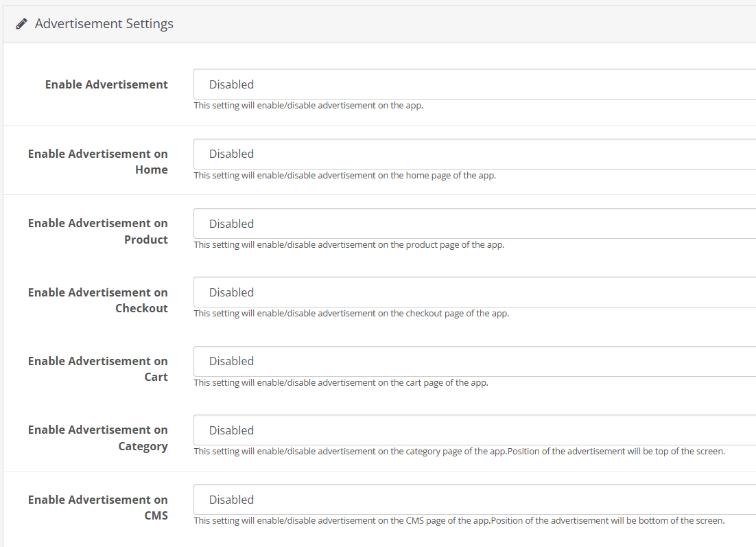This screenshot has width=756, height=547.
Task: Open the Enable Advertisement dropdown
Action: [475, 84]
